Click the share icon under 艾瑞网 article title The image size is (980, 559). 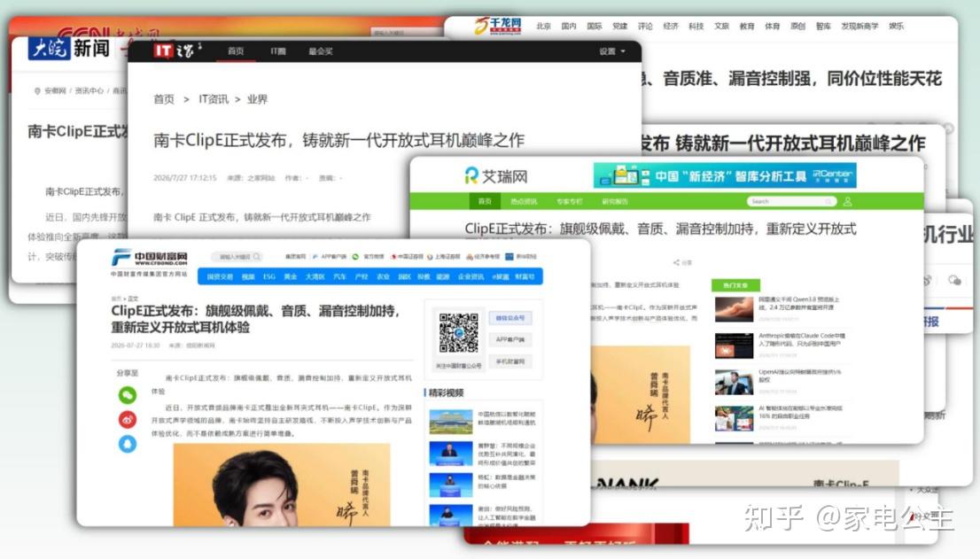[676, 263]
